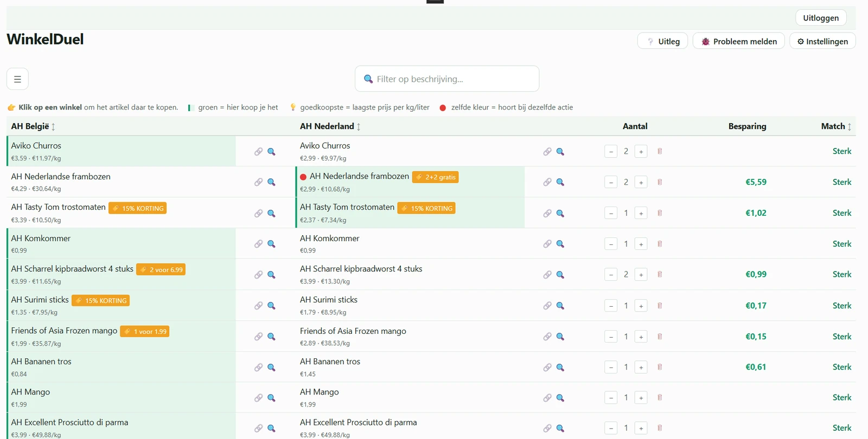Image resolution: width=868 pixels, height=439 pixels.
Task: Remove the AH Bananen tros row
Action: (660, 367)
